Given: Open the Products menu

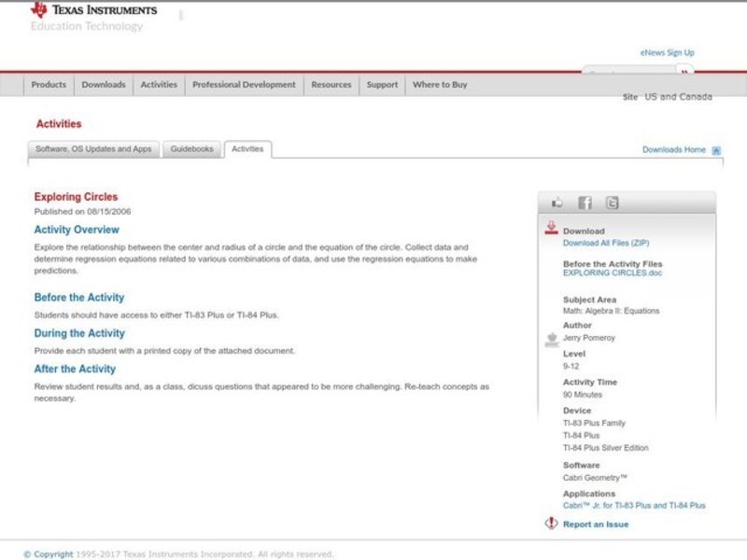Looking at the screenshot, I should click(49, 85).
